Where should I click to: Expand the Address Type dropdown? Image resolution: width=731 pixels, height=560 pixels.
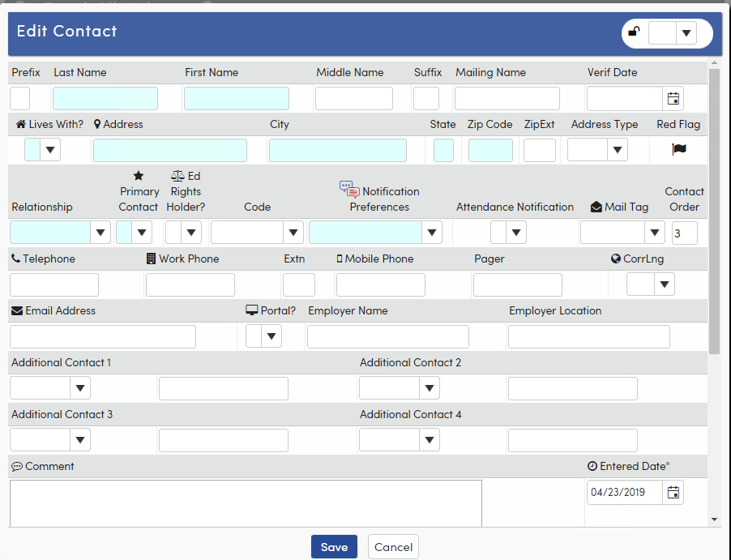click(x=618, y=148)
